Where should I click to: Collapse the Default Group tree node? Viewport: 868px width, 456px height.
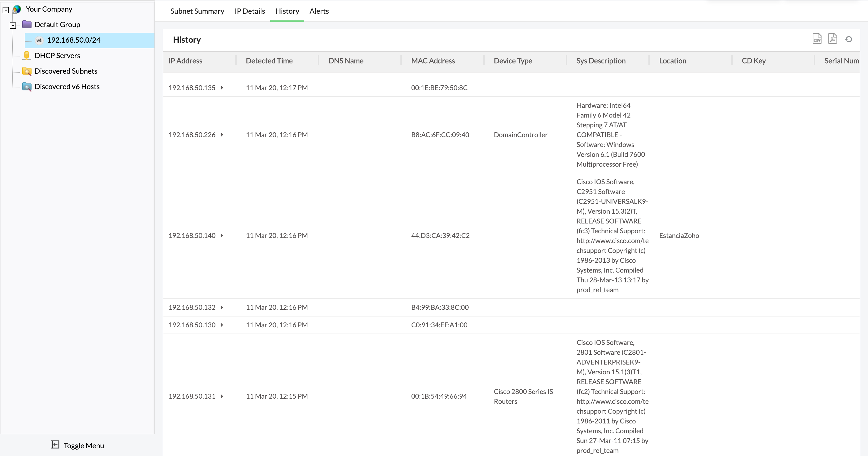13,25
